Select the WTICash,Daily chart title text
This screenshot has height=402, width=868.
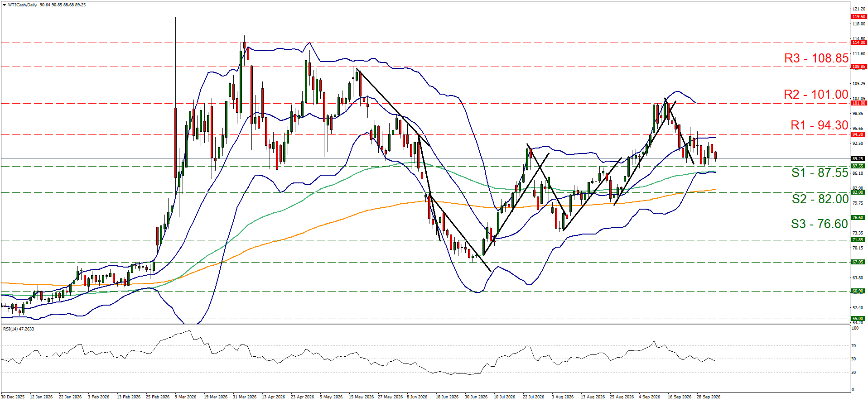pos(23,5)
